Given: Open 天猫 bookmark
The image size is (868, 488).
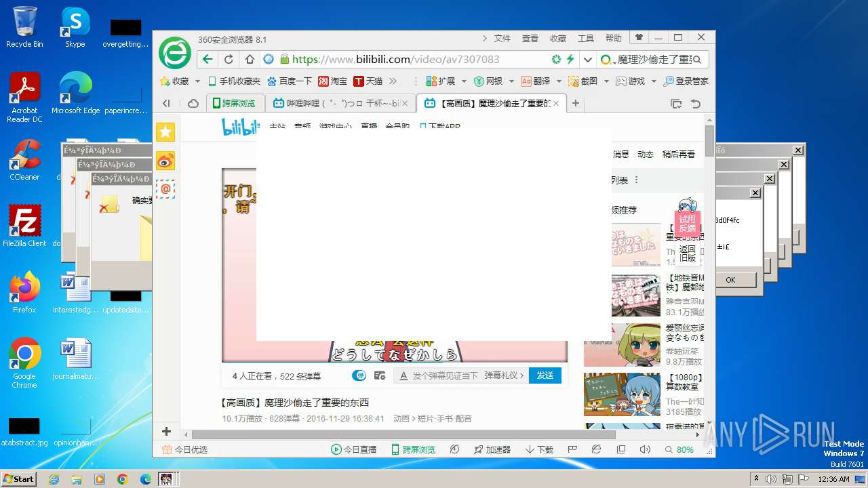Looking at the screenshot, I should [x=368, y=81].
